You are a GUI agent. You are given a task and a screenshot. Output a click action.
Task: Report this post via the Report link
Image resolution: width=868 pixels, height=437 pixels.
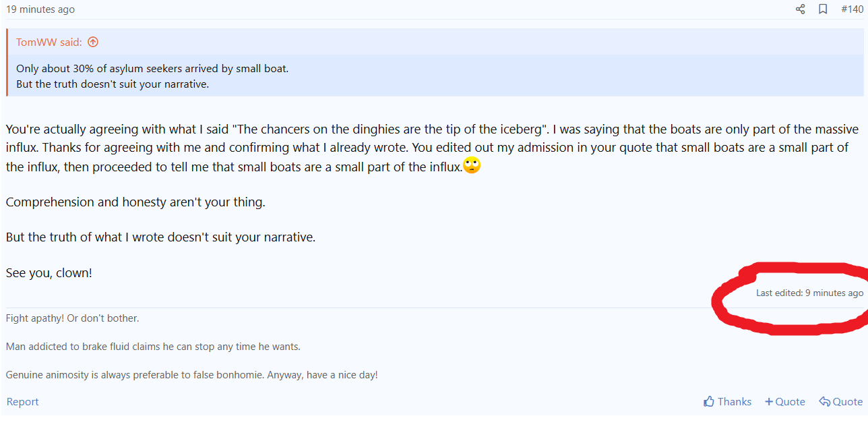coord(22,402)
